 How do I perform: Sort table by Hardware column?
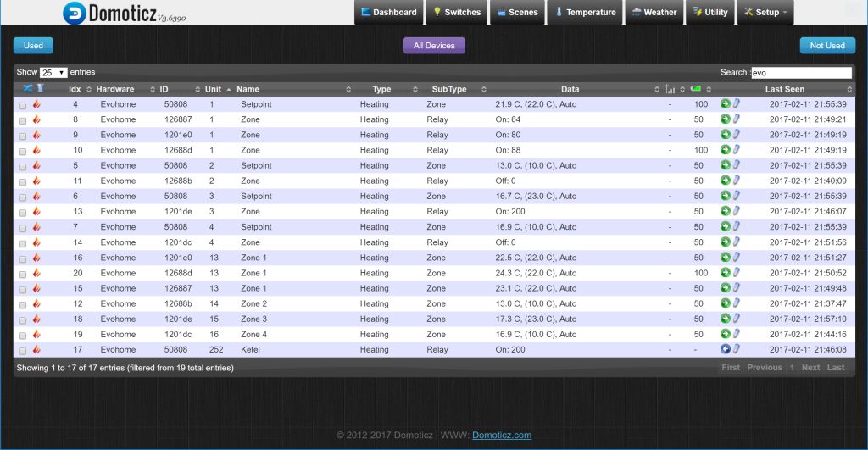114,89
